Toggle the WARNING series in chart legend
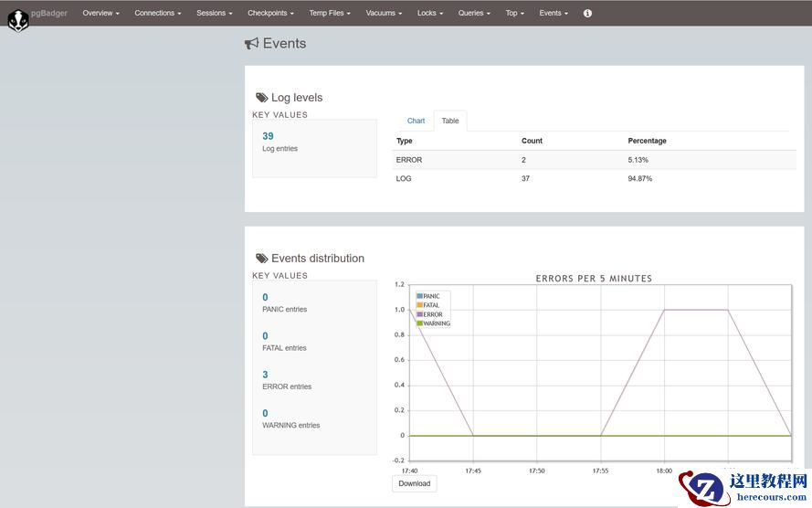The image size is (812, 508). pyautogui.click(x=436, y=323)
